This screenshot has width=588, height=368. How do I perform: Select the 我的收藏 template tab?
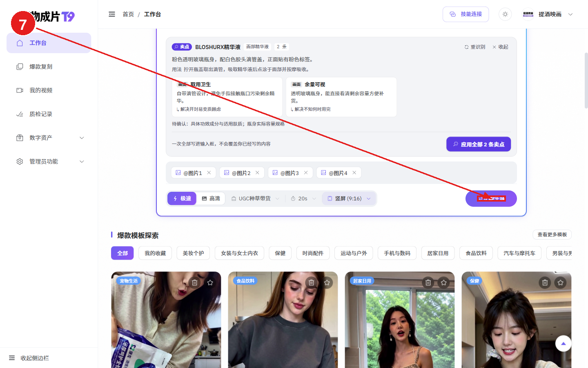click(x=155, y=253)
